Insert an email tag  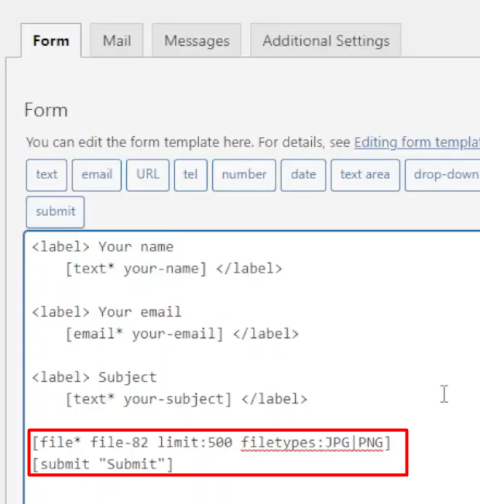click(x=97, y=175)
